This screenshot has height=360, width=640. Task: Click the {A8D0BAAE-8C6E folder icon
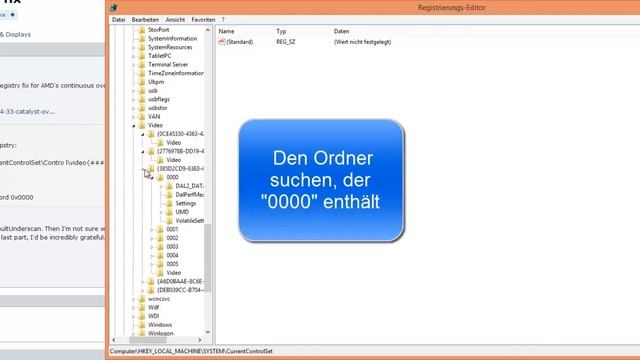click(151, 281)
